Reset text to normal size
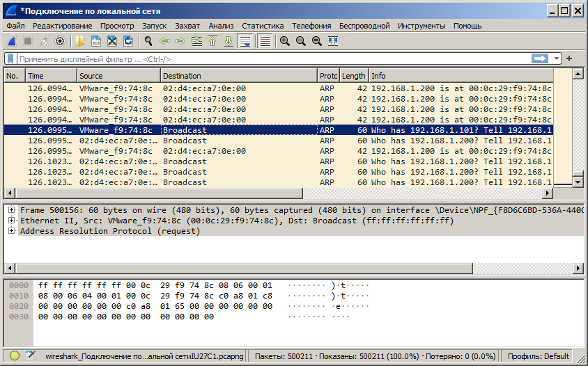The height and width of the screenshot is (366, 588). pyautogui.click(x=317, y=41)
